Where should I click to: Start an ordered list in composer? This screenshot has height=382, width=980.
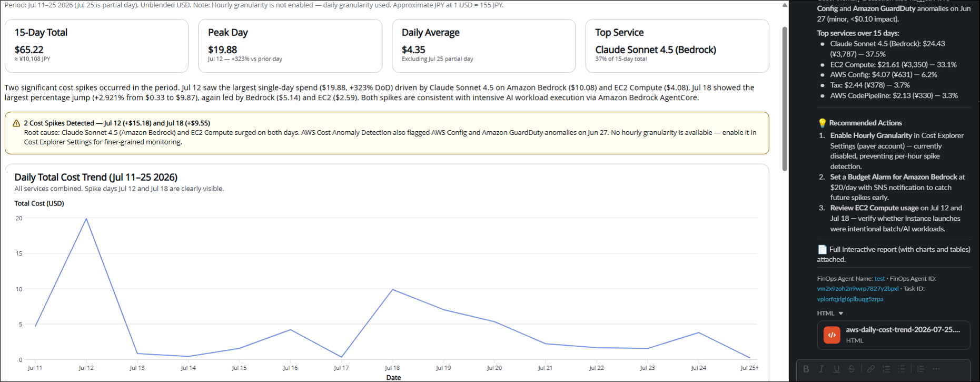tap(886, 369)
